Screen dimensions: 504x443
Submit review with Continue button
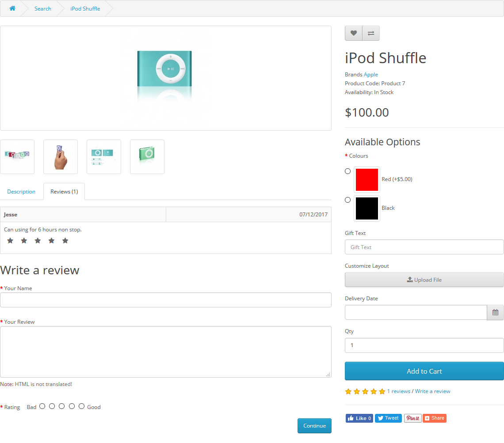(x=314, y=426)
